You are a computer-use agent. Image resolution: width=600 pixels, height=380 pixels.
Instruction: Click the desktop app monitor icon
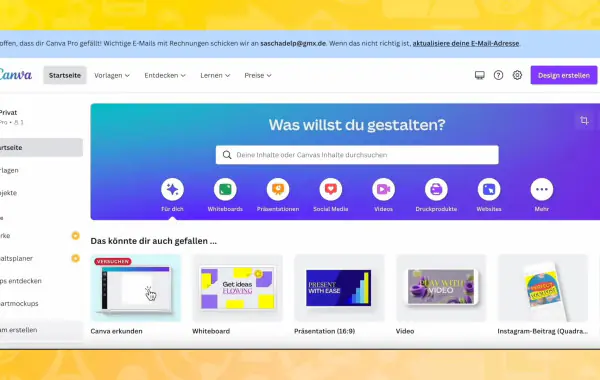click(x=479, y=75)
